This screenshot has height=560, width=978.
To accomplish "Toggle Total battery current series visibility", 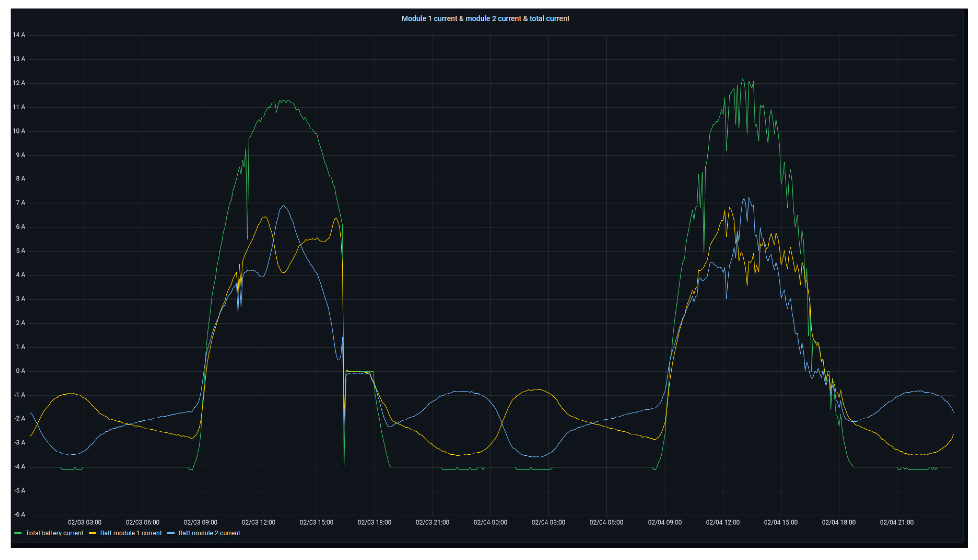I will (x=54, y=533).
